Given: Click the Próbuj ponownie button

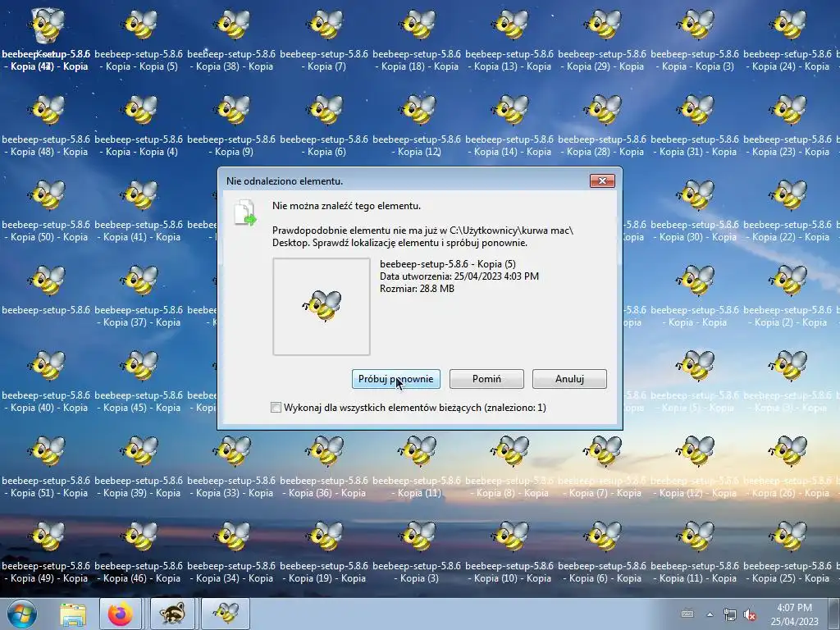Looking at the screenshot, I should [x=396, y=379].
